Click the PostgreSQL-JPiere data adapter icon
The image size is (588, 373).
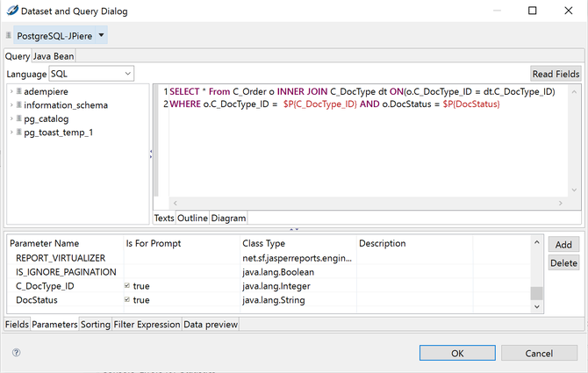coord(9,36)
